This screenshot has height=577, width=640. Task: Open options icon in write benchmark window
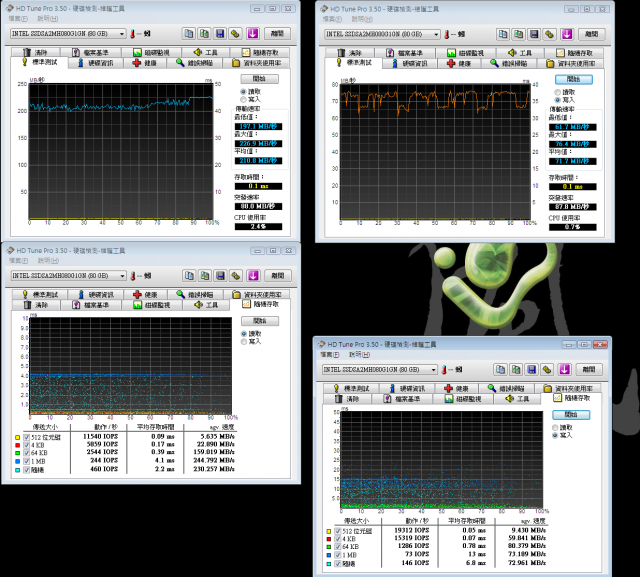(x=550, y=34)
